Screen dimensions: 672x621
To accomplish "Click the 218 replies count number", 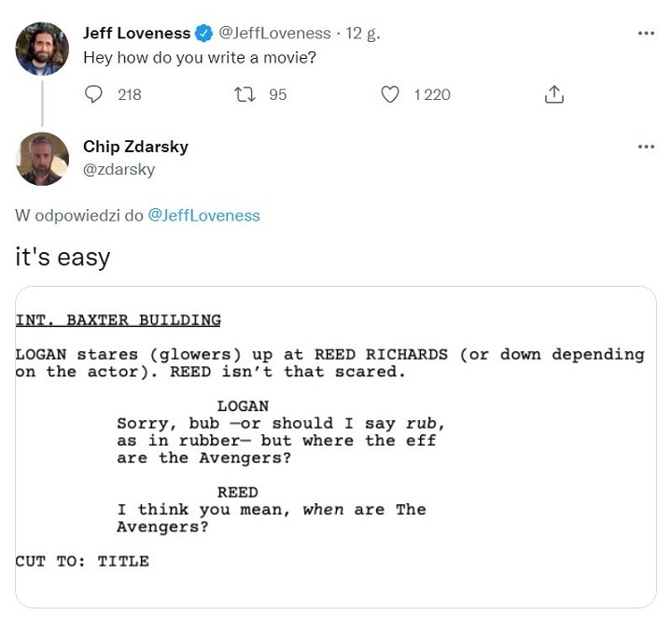I will click(130, 94).
